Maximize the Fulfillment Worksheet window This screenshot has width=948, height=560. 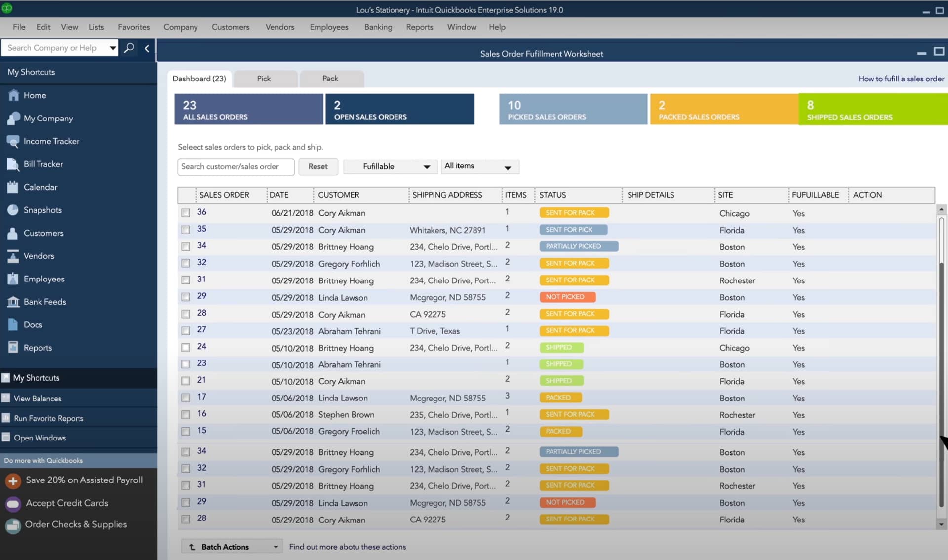click(x=939, y=52)
